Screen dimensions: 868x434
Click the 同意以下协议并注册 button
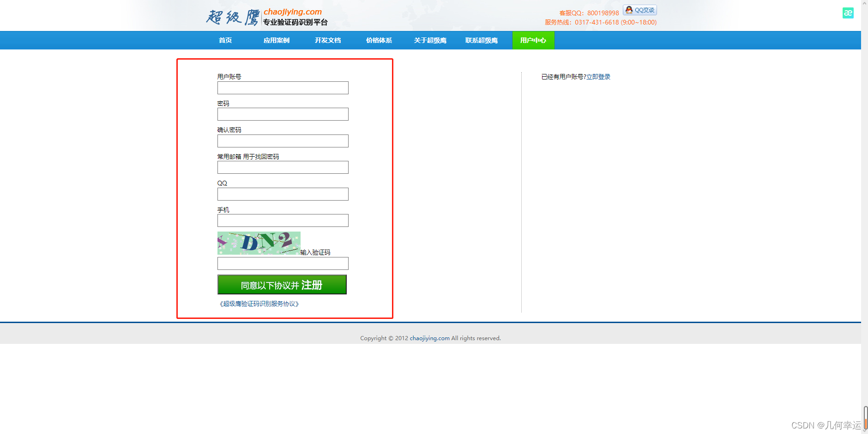click(x=282, y=285)
